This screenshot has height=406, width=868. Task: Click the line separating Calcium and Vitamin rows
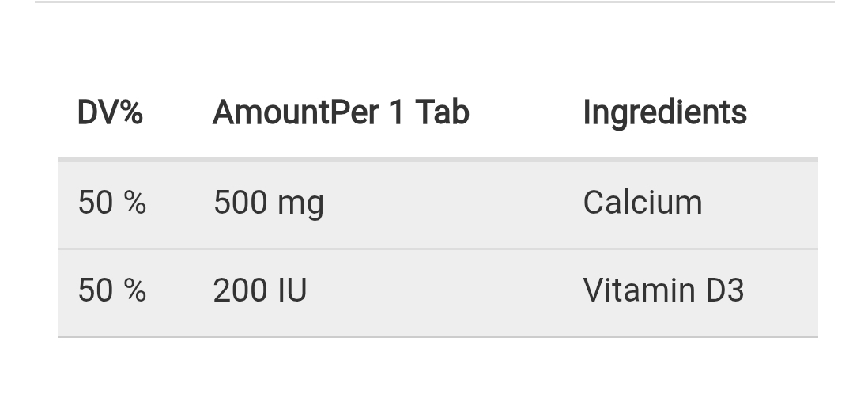pyautogui.click(x=437, y=249)
